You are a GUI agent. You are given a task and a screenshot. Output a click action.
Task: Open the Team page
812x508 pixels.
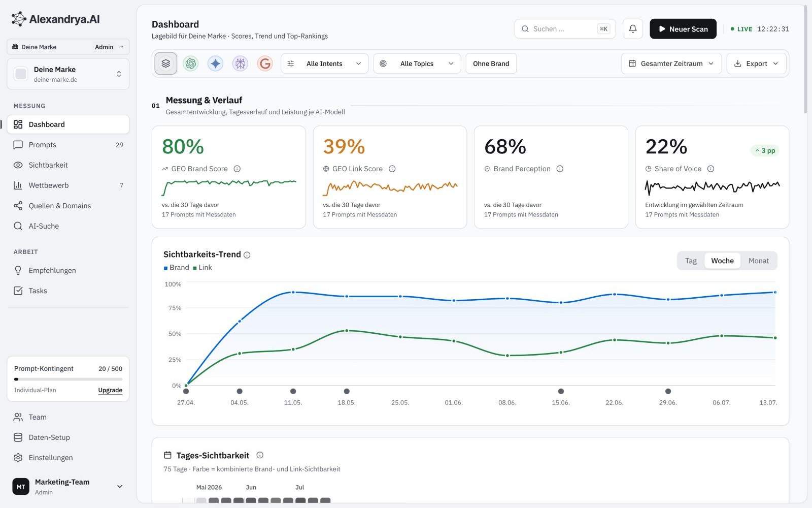(x=68, y=417)
